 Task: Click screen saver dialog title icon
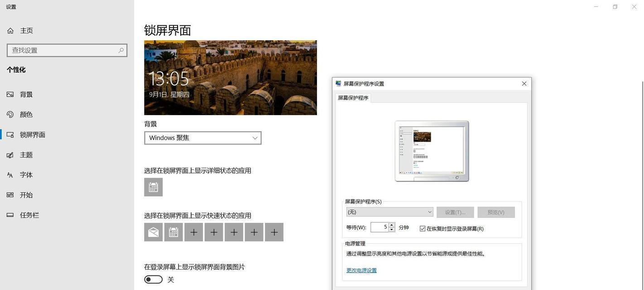(338, 84)
